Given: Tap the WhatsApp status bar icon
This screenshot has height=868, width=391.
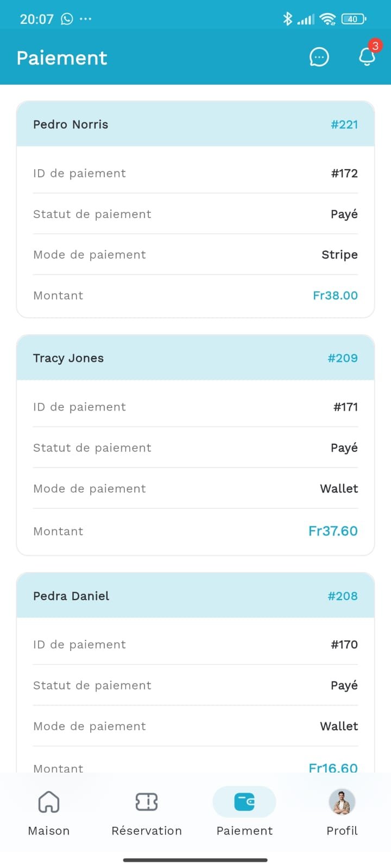Looking at the screenshot, I should click(67, 19).
